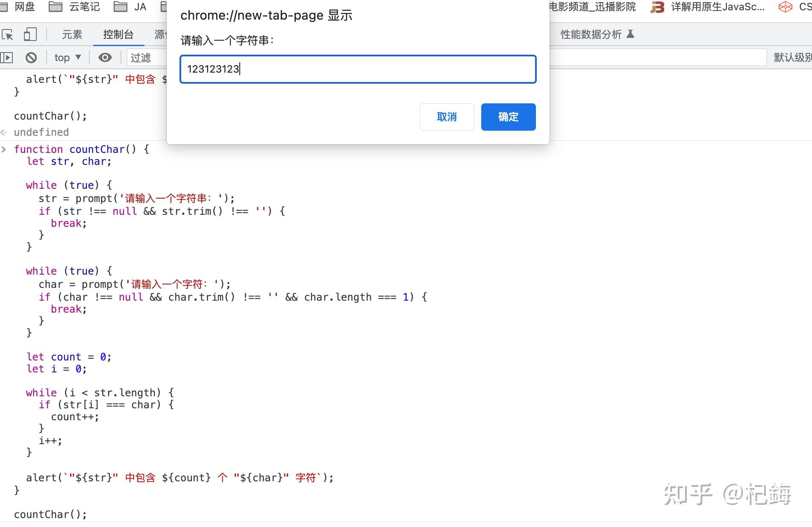Click the undefined console result
The height and width of the screenshot is (527, 812).
[x=41, y=132]
